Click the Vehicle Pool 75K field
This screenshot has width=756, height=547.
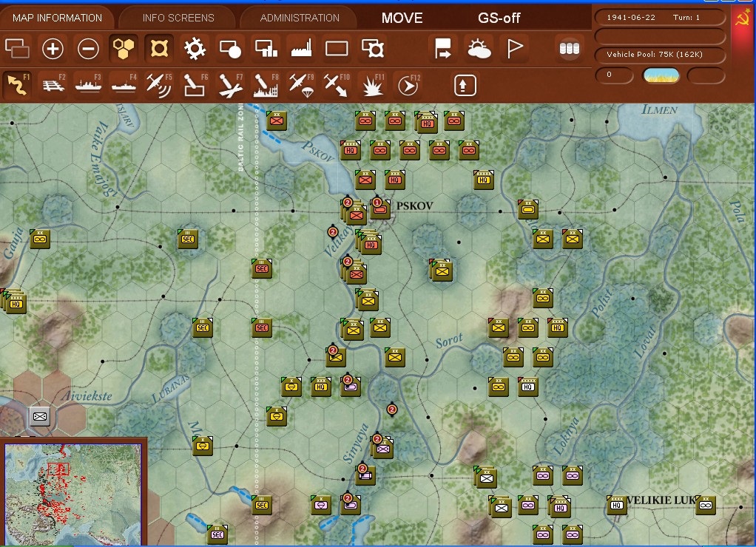[660, 55]
